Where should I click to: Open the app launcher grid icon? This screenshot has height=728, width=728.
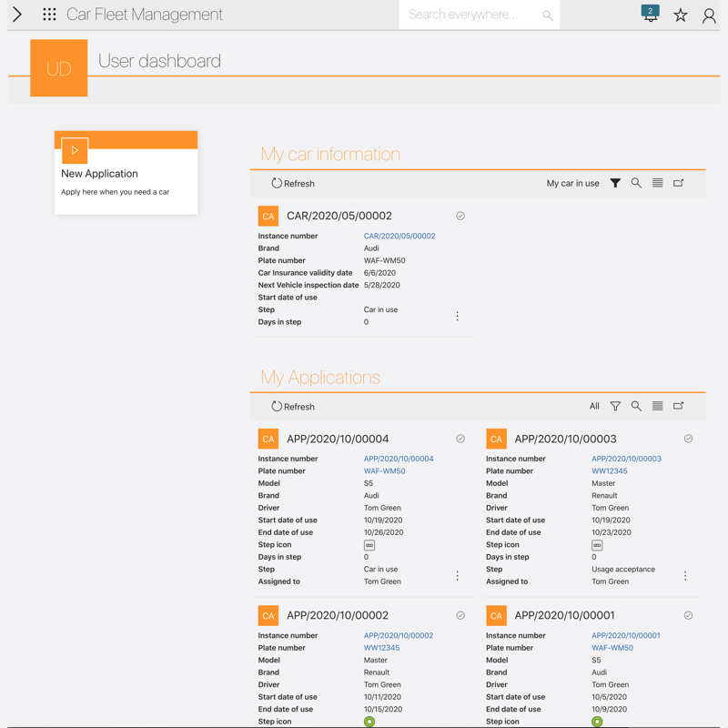49,15
